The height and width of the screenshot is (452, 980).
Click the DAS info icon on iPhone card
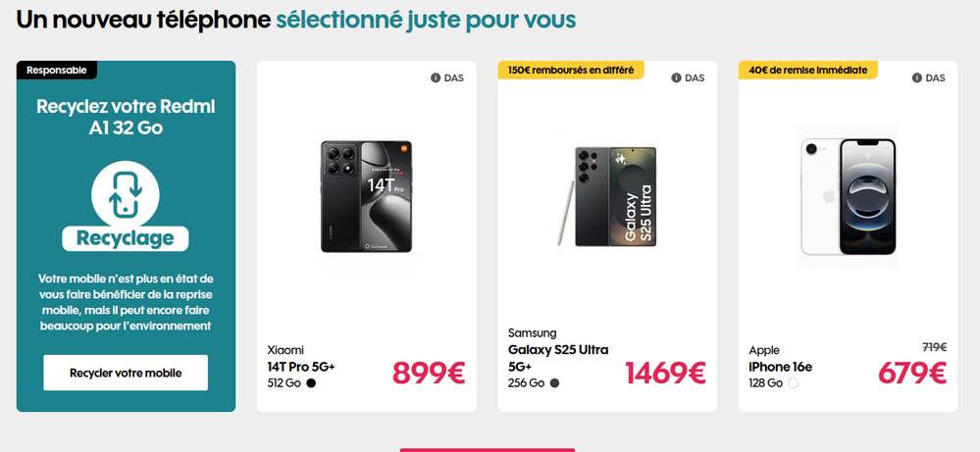917,78
